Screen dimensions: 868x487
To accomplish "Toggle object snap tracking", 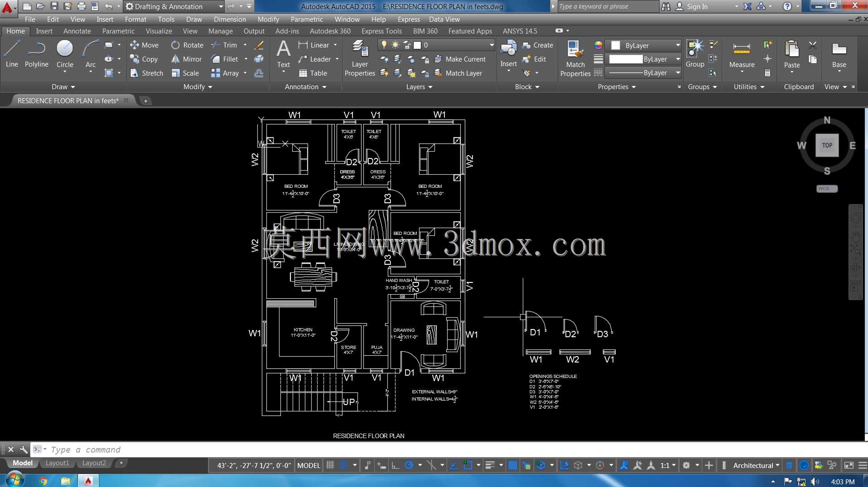I will [453, 465].
